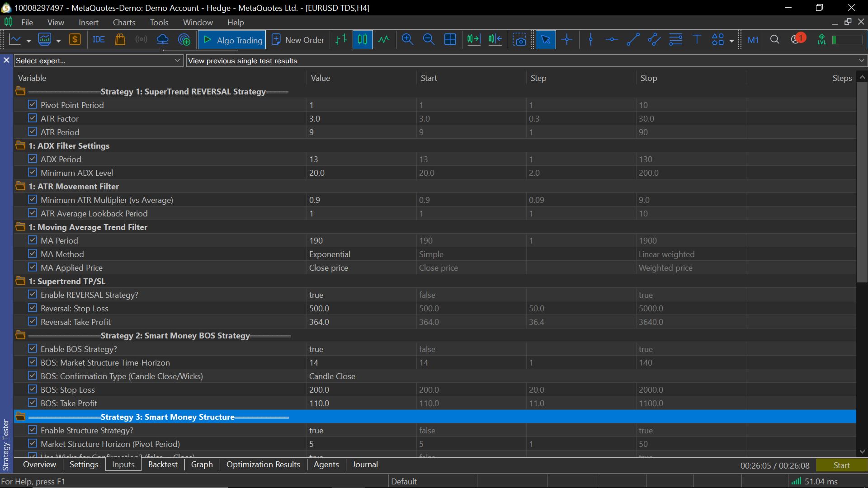Open the Select expert dropdown
Image resolution: width=868 pixels, height=488 pixels.
pyautogui.click(x=177, y=61)
